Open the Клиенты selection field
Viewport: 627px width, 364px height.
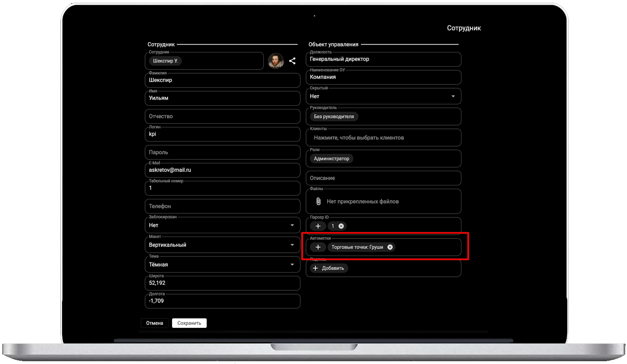[x=383, y=138]
